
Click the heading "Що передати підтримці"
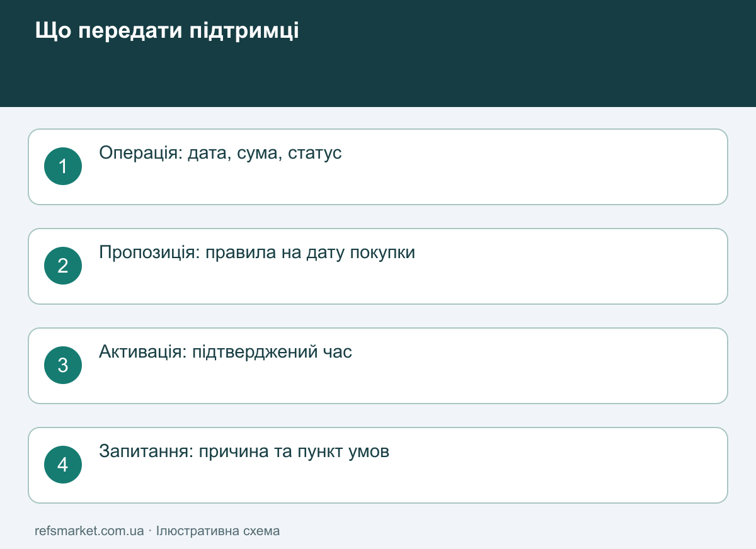tap(167, 31)
